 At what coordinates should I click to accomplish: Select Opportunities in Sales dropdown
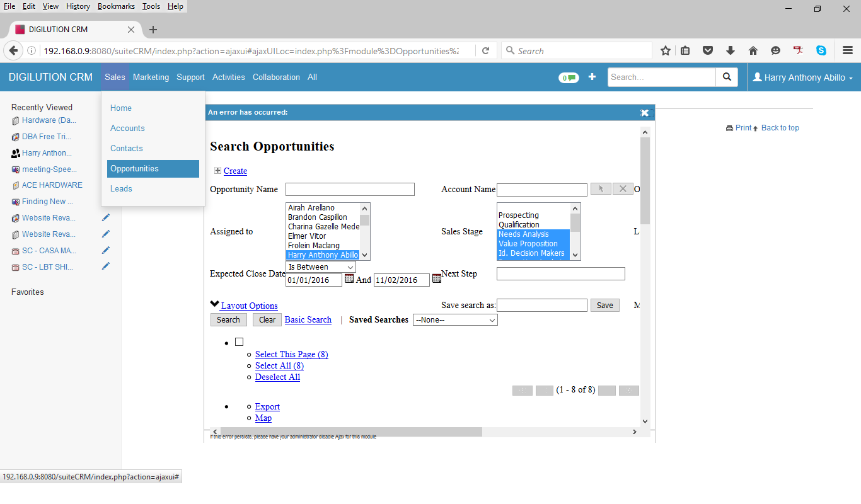point(153,168)
